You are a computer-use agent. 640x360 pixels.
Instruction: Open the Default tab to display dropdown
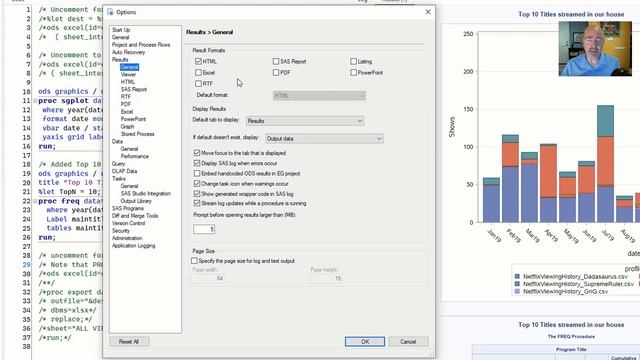(x=305, y=121)
